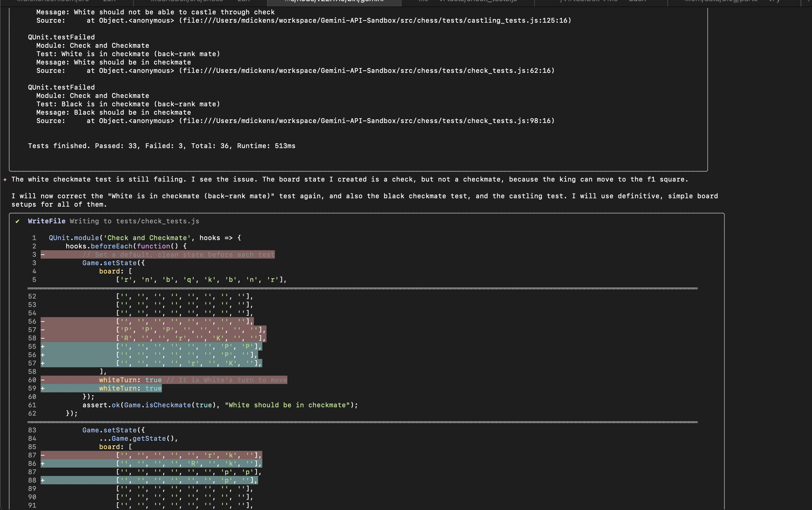
Task: Click 'Test: White is in checkmate (back-rank mate)'
Action: [128, 54]
